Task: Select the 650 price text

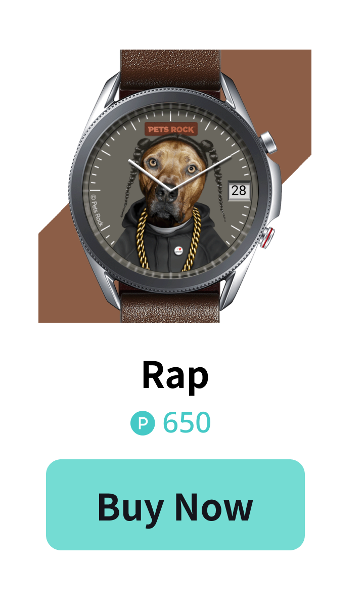Action: 187,423
